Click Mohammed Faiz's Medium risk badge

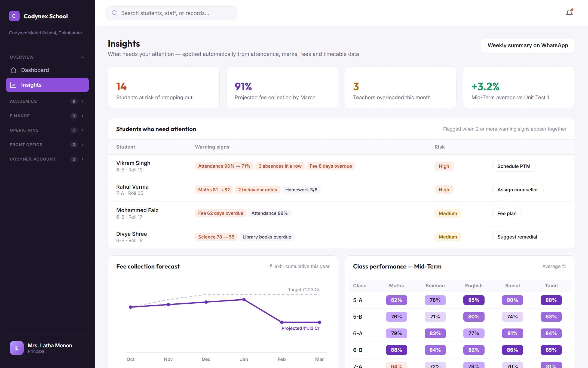(448, 213)
